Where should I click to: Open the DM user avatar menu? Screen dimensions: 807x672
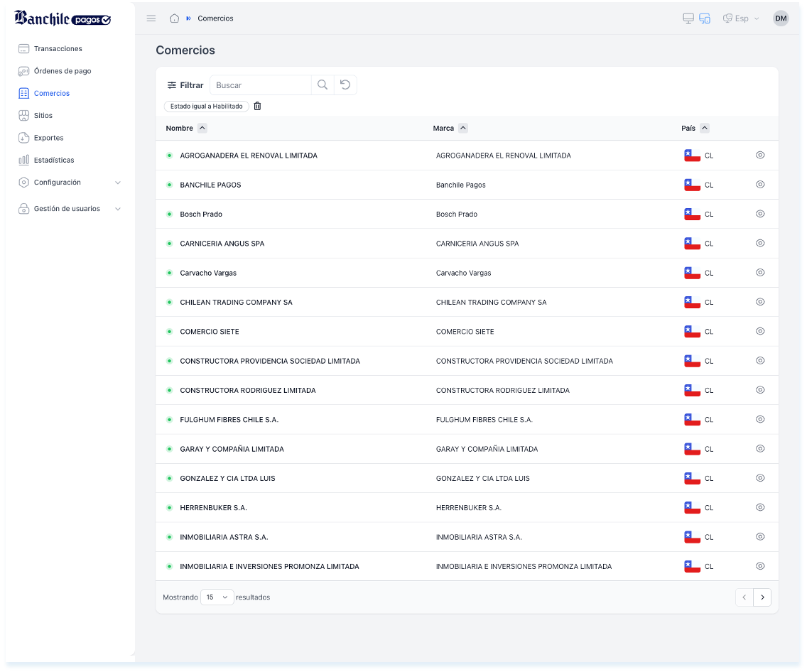tap(781, 18)
